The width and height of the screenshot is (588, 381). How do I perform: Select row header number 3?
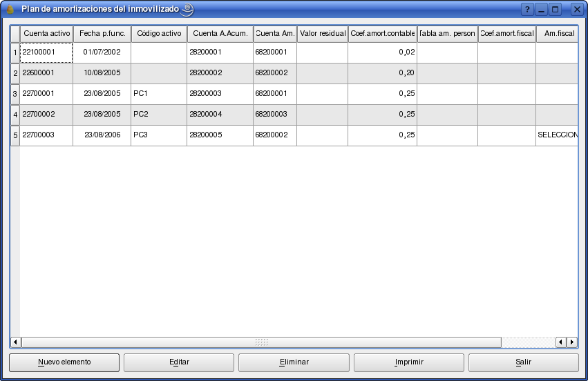tap(15, 94)
